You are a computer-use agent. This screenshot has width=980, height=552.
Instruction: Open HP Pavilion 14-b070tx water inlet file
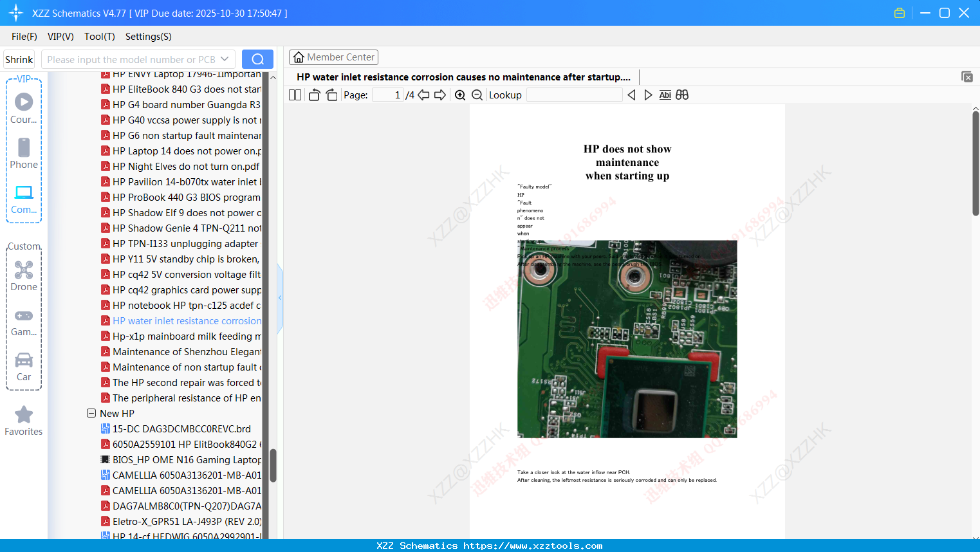pos(181,182)
